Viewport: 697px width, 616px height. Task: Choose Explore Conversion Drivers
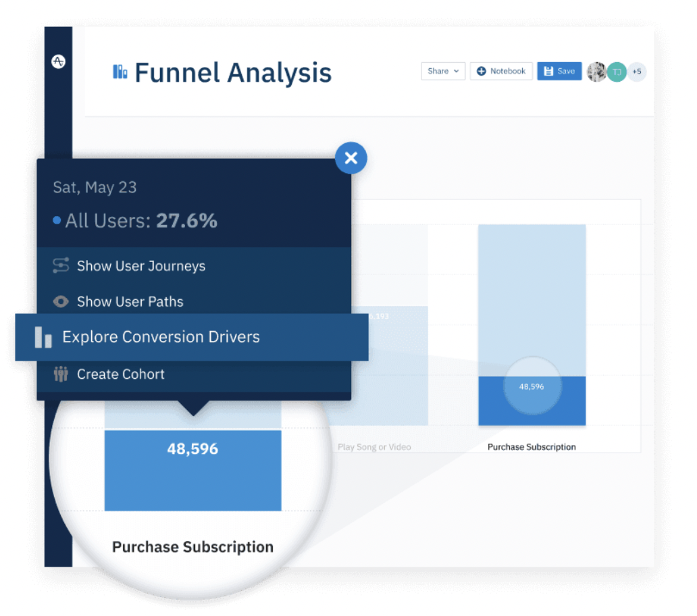coord(192,337)
